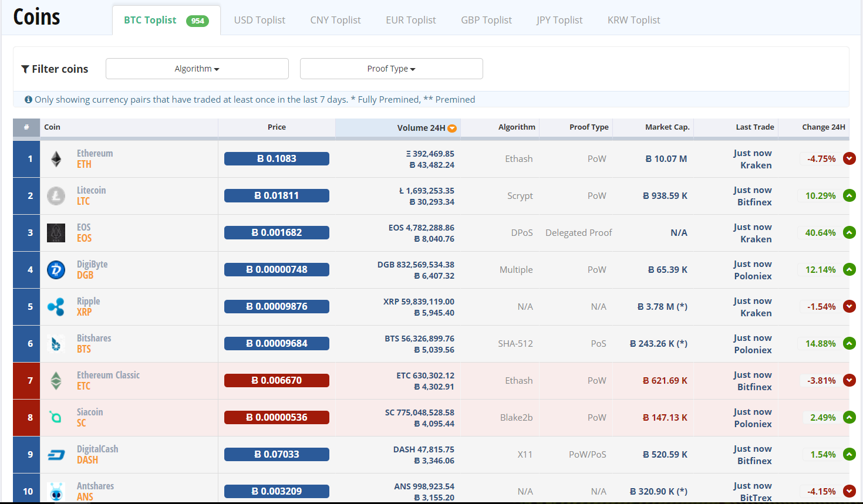This screenshot has width=863, height=504.
Task: Click the info icon in the notice bar
Action: (28, 100)
